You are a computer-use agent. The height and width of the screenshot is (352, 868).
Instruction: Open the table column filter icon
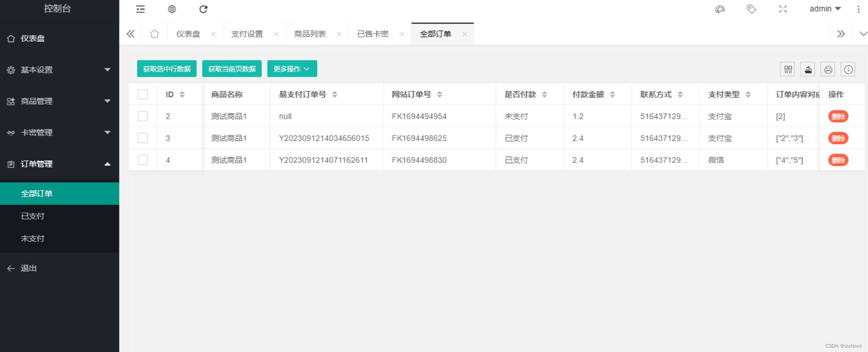[x=788, y=70]
